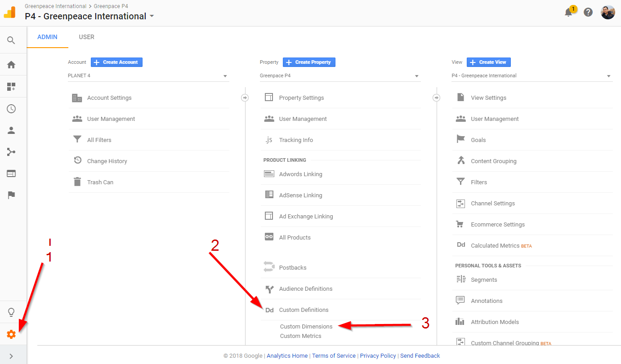The height and width of the screenshot is (364, 621).
Task: Switch to the USER tab
Action: (86, 37)
